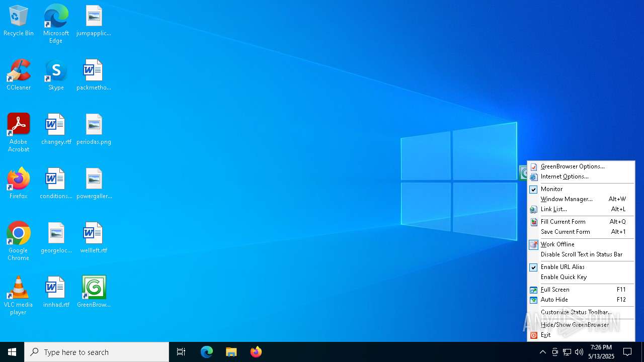Launch Skype desktop shortcut
This screenshot has width=644, height=362.
(56, 75)
